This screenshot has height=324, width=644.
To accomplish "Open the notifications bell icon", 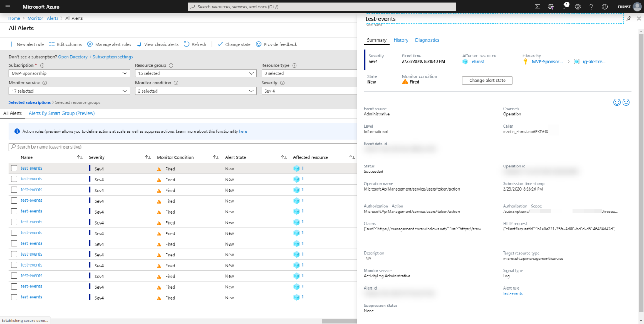I will (564, 7).
